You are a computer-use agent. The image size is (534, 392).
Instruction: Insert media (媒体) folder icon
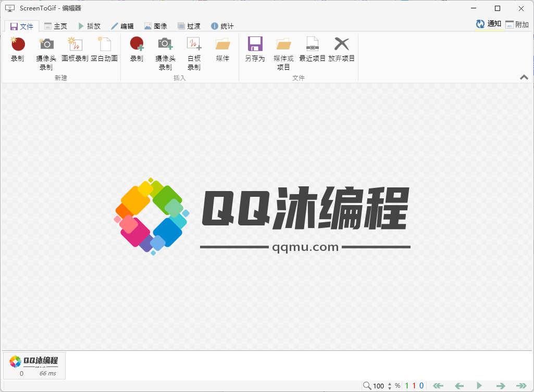[x=223, y=49]
